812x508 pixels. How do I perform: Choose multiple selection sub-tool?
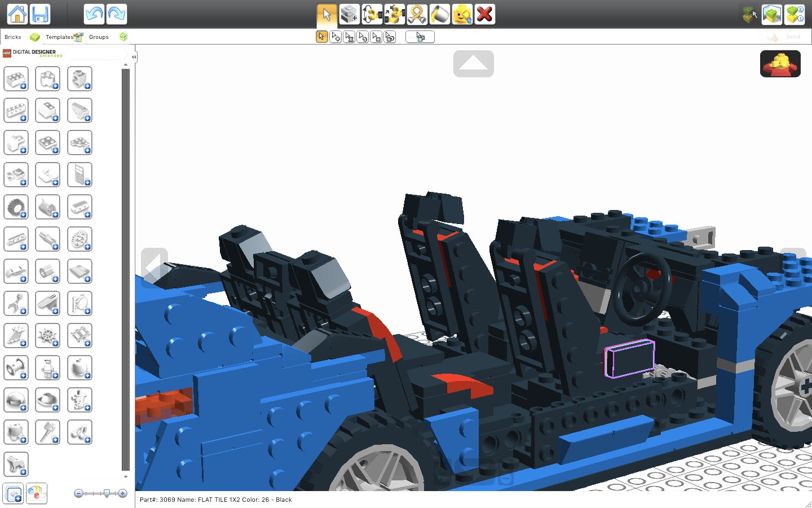336,37
